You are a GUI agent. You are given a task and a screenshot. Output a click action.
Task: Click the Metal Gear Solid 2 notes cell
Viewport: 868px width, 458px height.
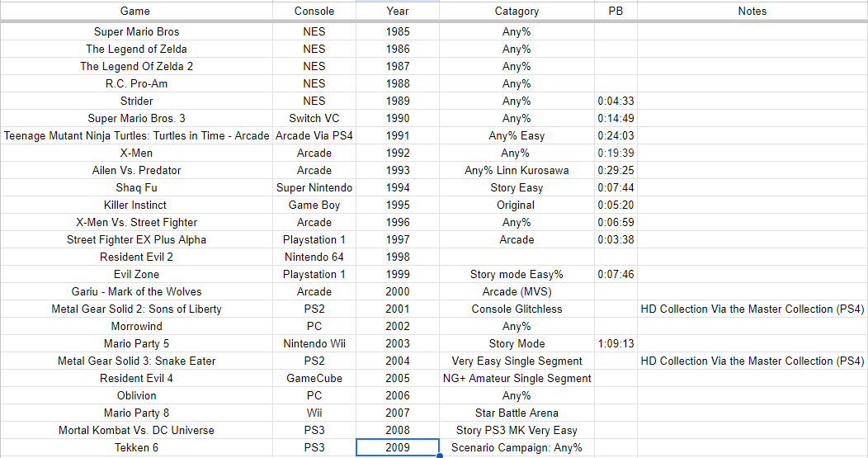coord(752,309)
